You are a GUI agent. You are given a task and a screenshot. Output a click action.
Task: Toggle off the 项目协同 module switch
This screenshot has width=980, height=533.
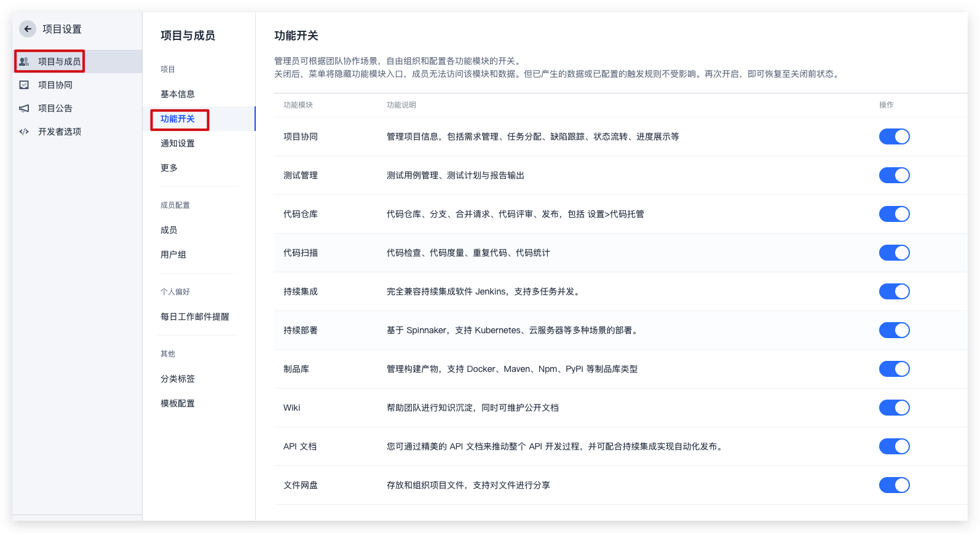[894, 136]
